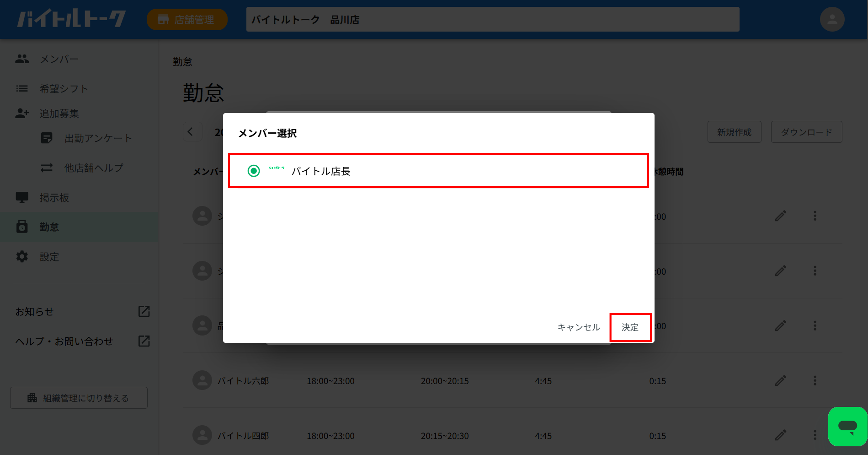The height and width of the screenshot is (455, 868).
Task: Click the バイトルトーク logo
Action: pos(71,19)
